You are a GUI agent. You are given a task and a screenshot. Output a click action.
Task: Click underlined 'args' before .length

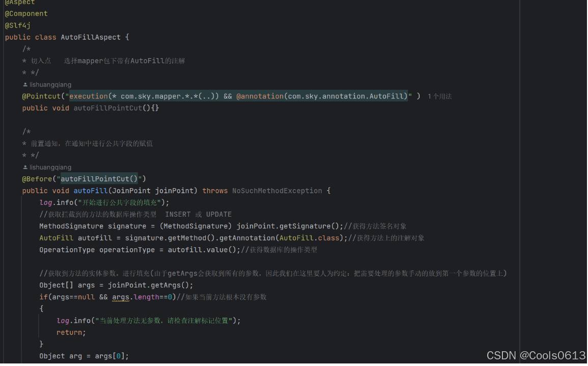[121, 297]
